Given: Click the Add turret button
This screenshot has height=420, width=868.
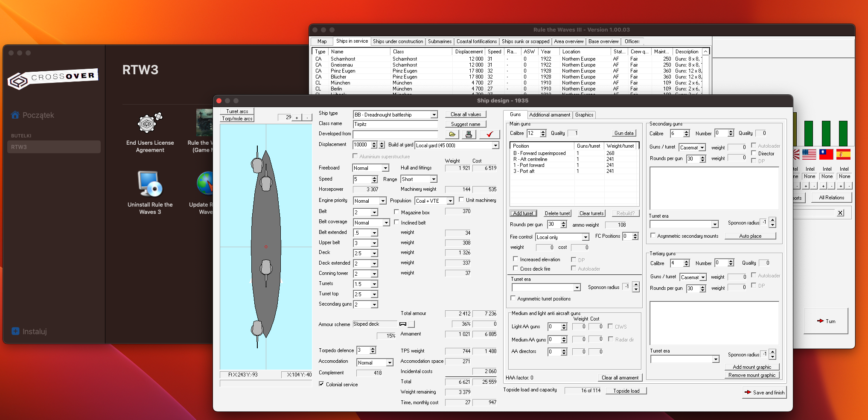Looking at the screenshot, I should point(523,213).
